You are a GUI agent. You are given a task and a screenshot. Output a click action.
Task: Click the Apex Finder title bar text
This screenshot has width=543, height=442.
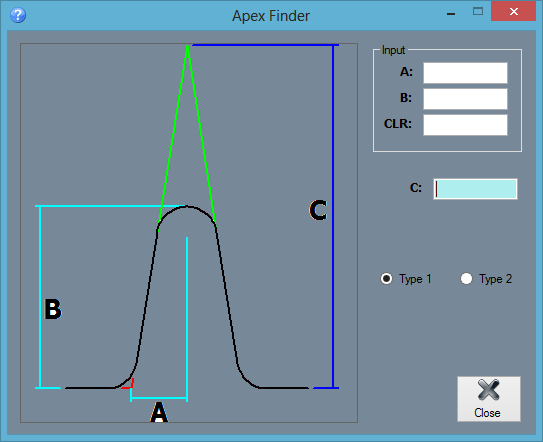(271, 16)
